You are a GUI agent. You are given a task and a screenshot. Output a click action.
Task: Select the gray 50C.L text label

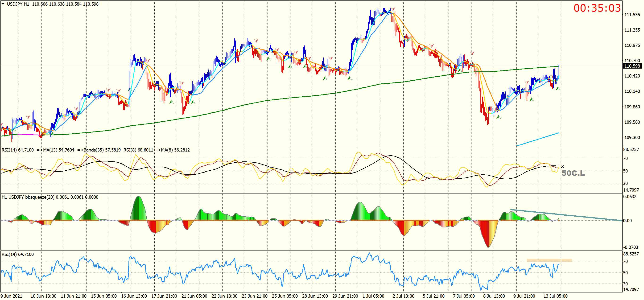tap(573, 173)
